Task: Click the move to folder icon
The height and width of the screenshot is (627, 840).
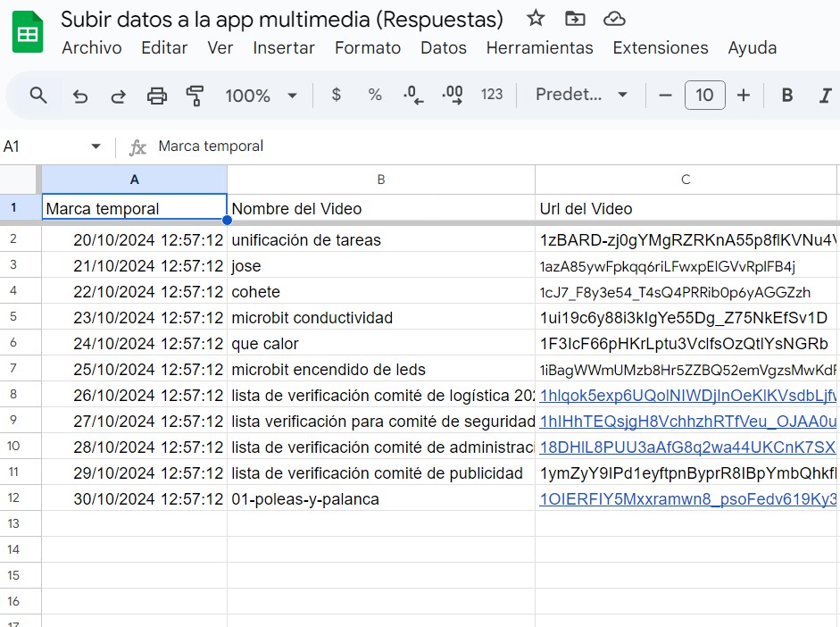Action: click(x=576, y=19)
